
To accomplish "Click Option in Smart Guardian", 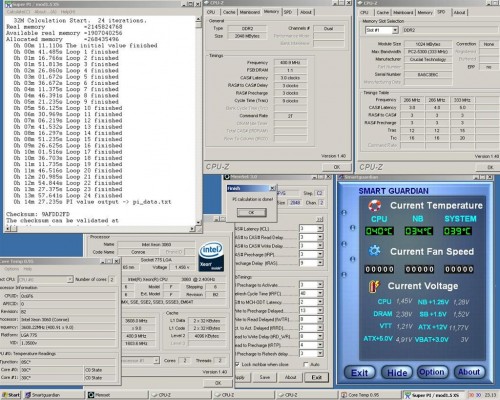I will (x=432, y=372).
